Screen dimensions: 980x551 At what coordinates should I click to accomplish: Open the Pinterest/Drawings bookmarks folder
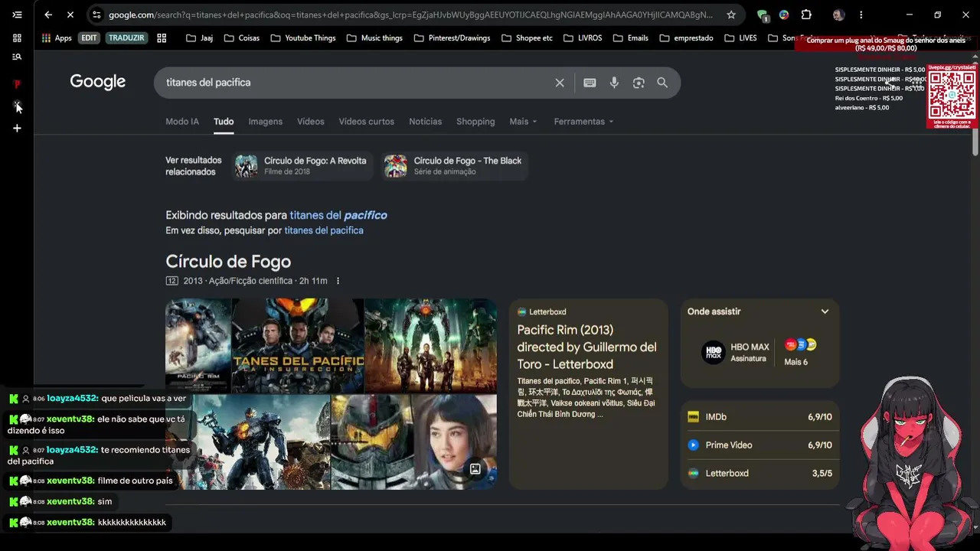[x=452, y=37]
